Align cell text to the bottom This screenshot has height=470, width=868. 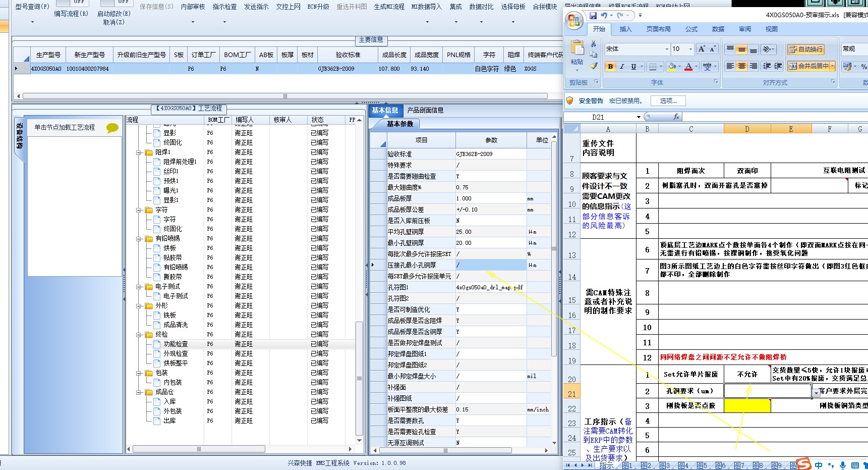753,49
